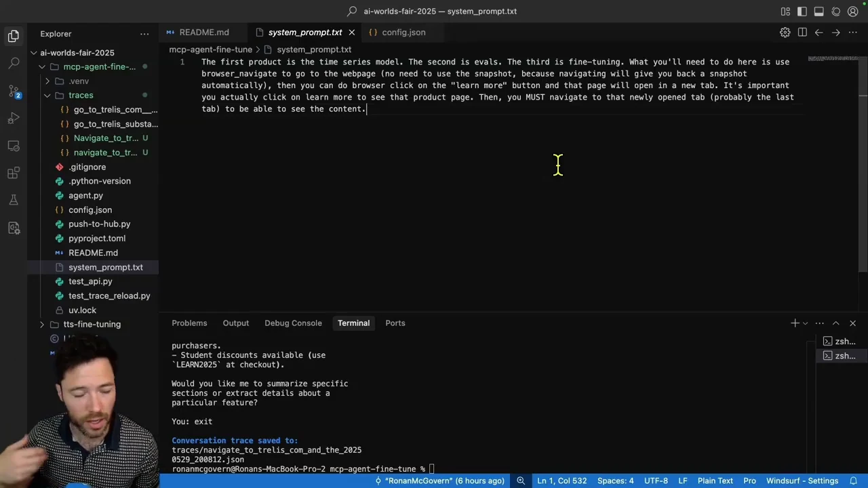Open push-to-hub.py file
Viewport: 868px width, 488px height.
point(99,224)
